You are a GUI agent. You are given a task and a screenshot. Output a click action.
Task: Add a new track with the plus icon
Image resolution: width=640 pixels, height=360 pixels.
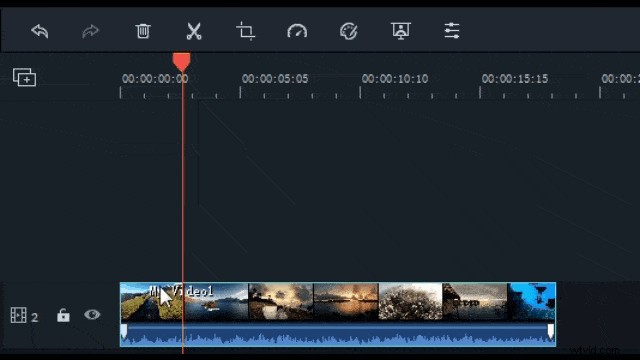(24, 77)
